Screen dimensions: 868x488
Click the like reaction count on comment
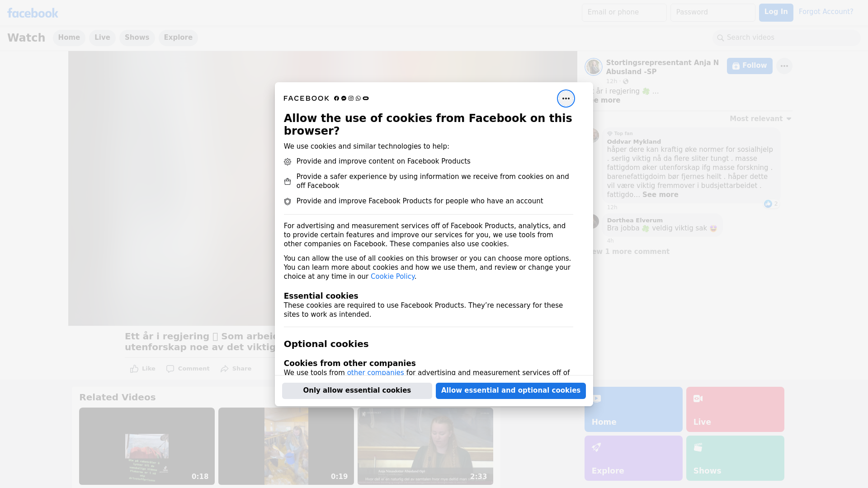[x=771, y=204]
